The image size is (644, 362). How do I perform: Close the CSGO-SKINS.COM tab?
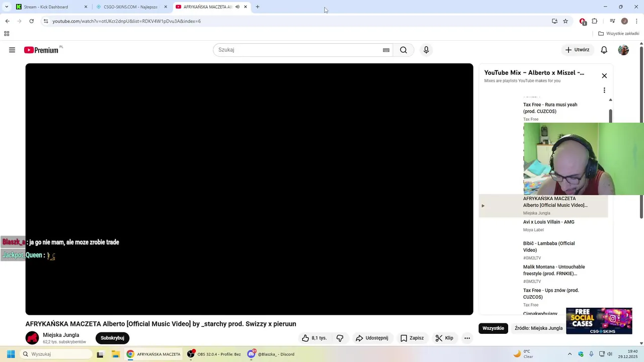(166, 7)
